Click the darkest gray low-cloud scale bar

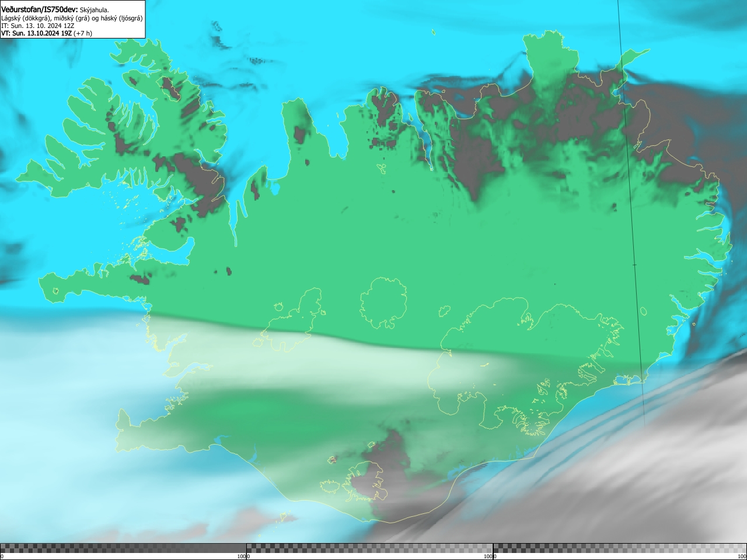tap(123, 548)
